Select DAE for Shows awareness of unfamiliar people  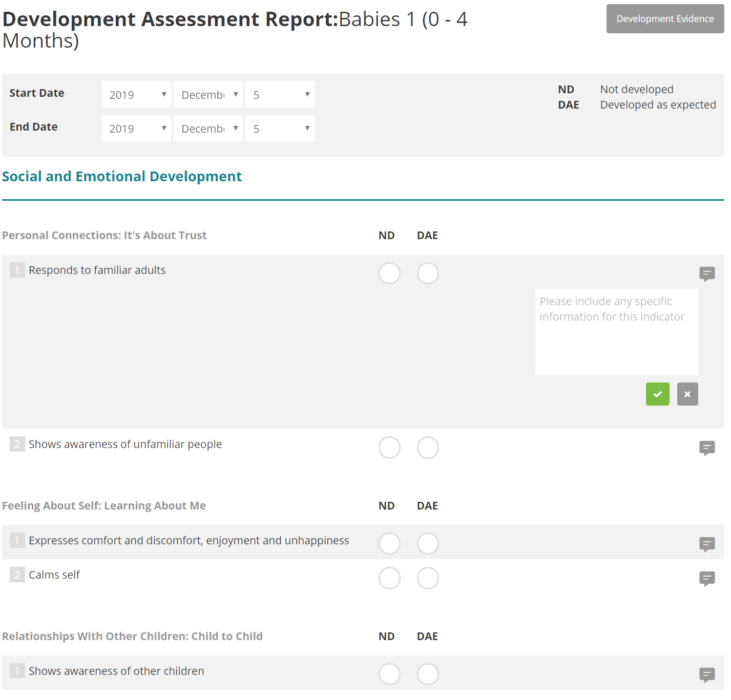pos(427,447)
